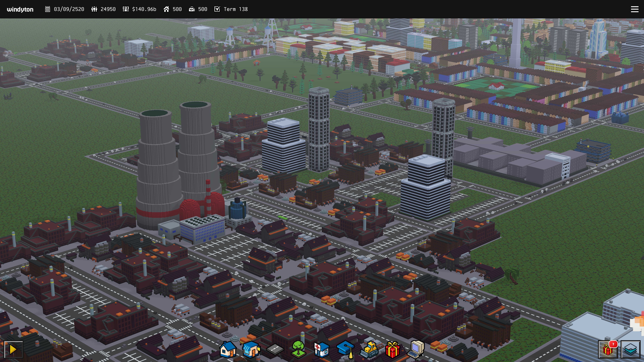Open the education graduation cap tool
Viewport: 644px width, 362px height.
click(x=345, y=350)
